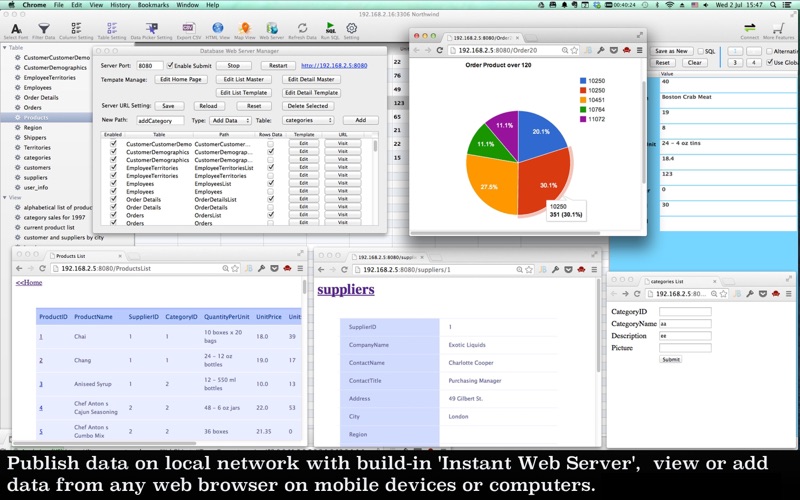Select the Products List browser tab

[84, 256]
